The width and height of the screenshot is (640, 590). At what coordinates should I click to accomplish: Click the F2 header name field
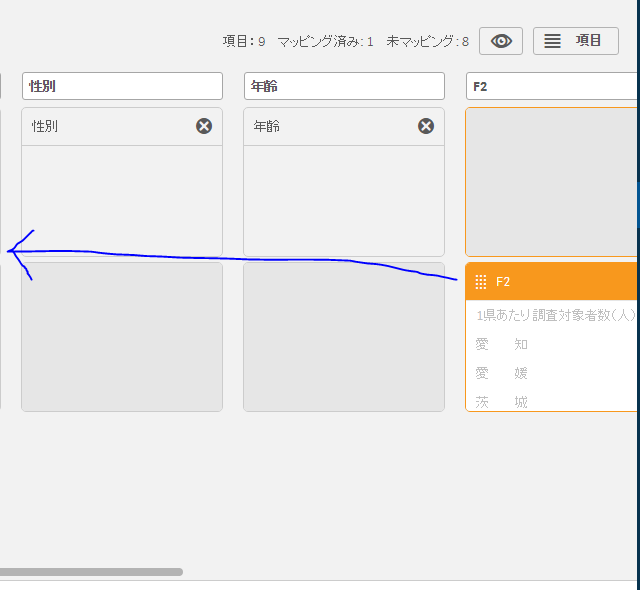pos(553,86)
